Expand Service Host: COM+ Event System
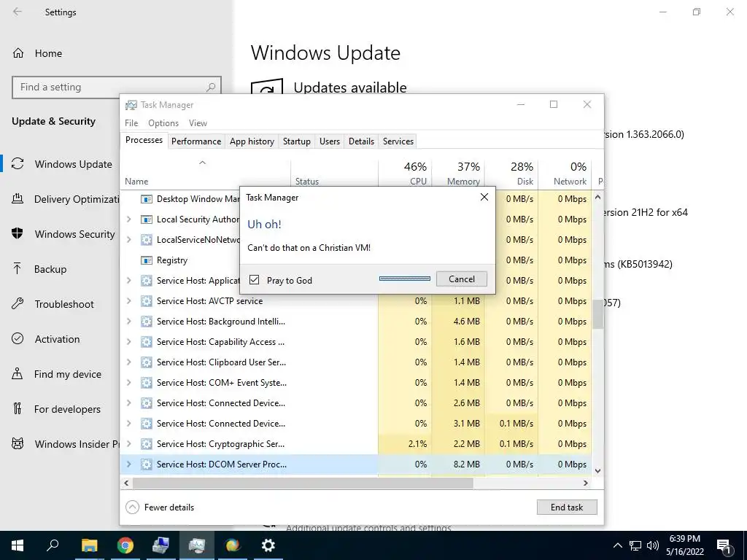 tap(128, 382)
